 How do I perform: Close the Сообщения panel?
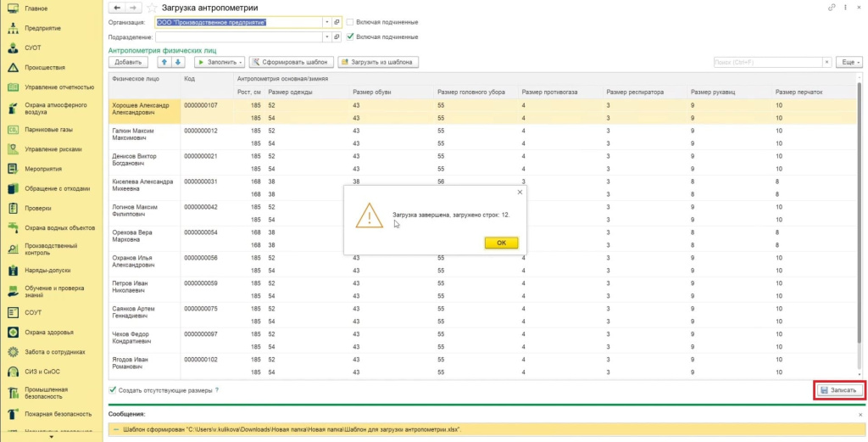(860, 414)
